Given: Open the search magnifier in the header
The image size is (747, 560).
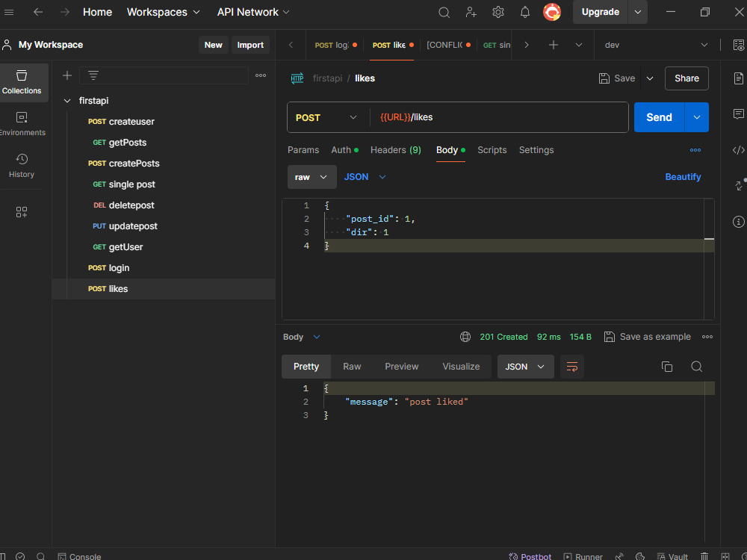Looking at the screenshot, I should coord(444,13).
